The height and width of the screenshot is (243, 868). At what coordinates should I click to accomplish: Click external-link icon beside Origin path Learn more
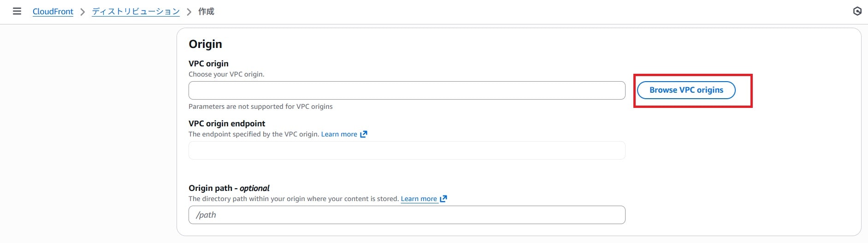coord(443,199)
